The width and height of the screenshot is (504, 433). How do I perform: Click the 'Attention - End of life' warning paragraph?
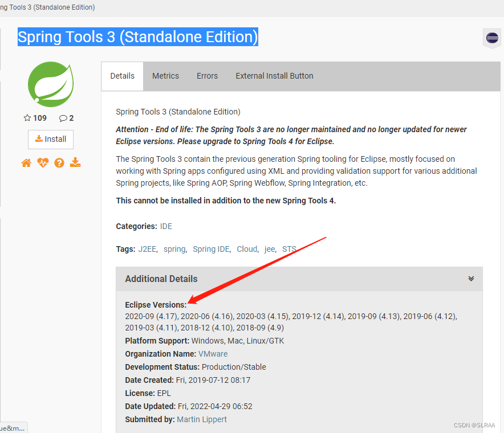(x=291, y=135)
